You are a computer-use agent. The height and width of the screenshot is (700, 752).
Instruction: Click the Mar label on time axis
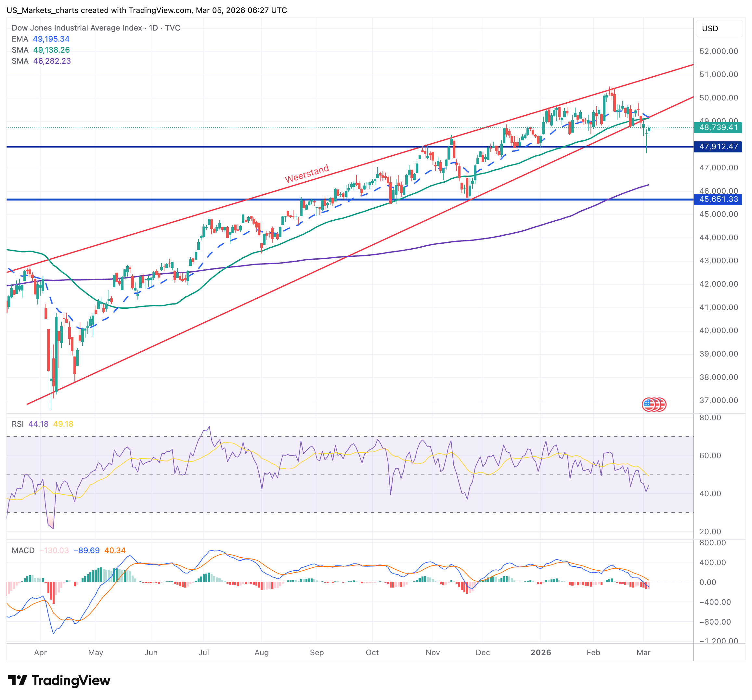tap(643, 652)
